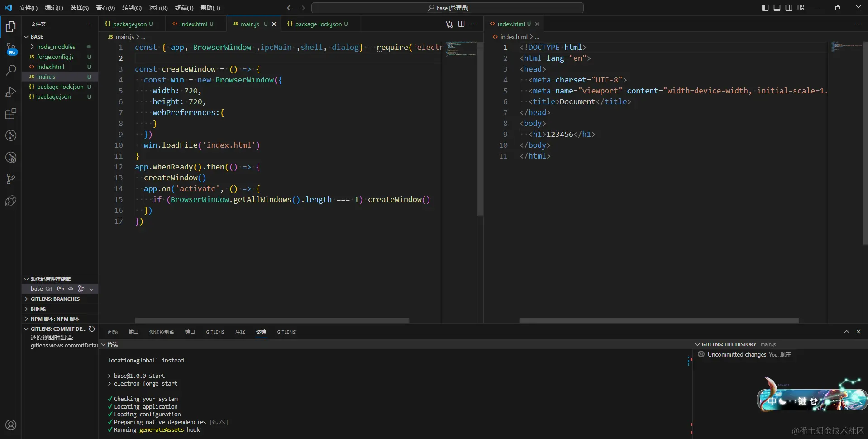The image size is (868, 439).
Task: Select package-lock.json in file explorer
Action: pos(60,87)
